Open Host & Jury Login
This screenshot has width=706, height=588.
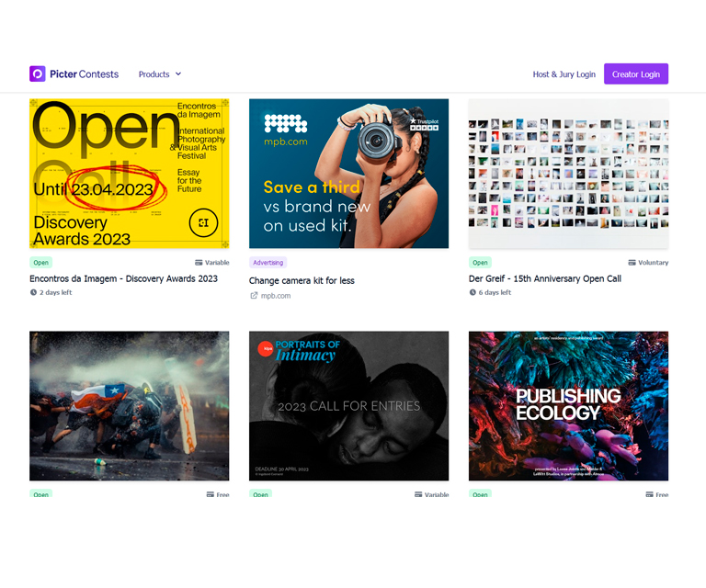564,74
